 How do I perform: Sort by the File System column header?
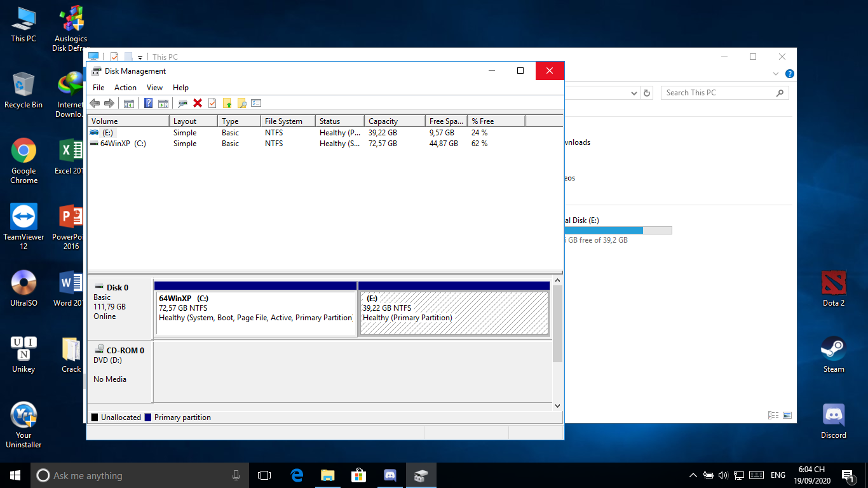coord(288,121)
